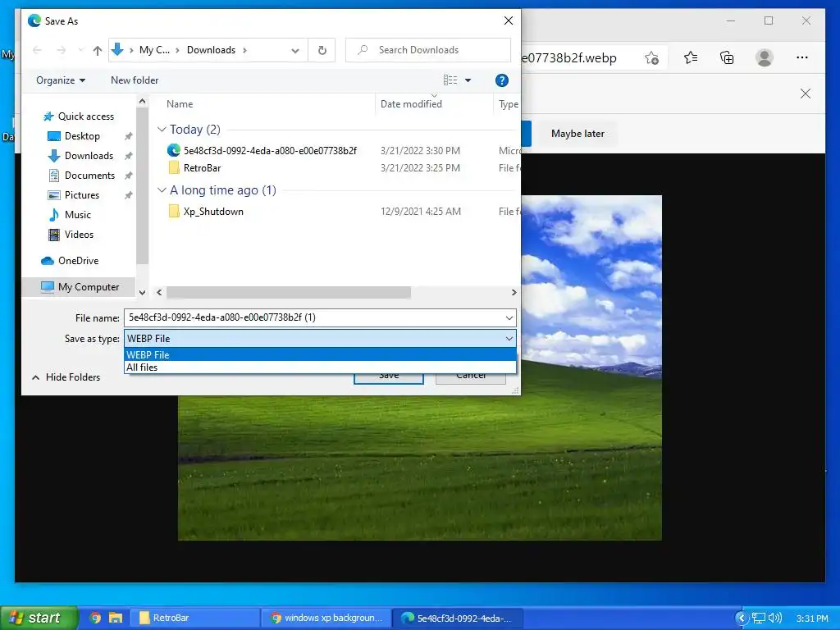Add this page to favorites in Edge

[x=651, y=58]
